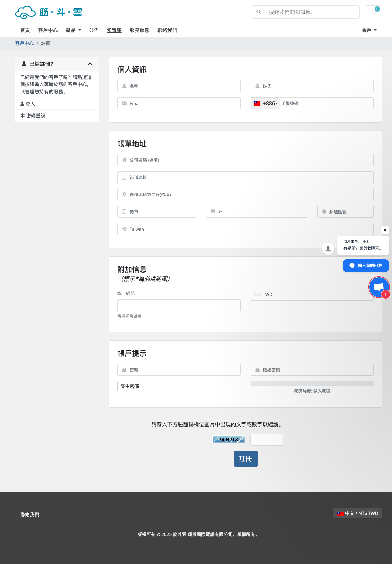This screenshot has width=392, height=564.
Task: Focus the knowledge base search field
Action: pos(312,12)
